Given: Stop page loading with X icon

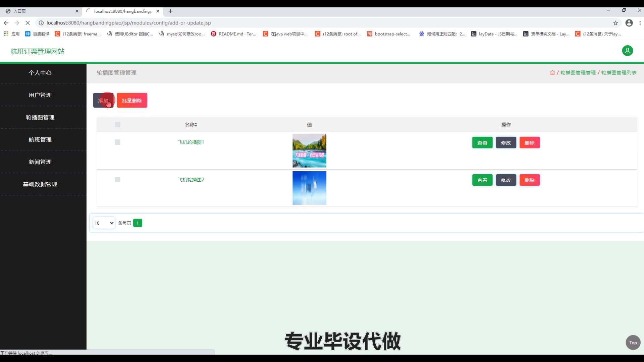Looking at the screenshot, I should click(x=28, y=23).
